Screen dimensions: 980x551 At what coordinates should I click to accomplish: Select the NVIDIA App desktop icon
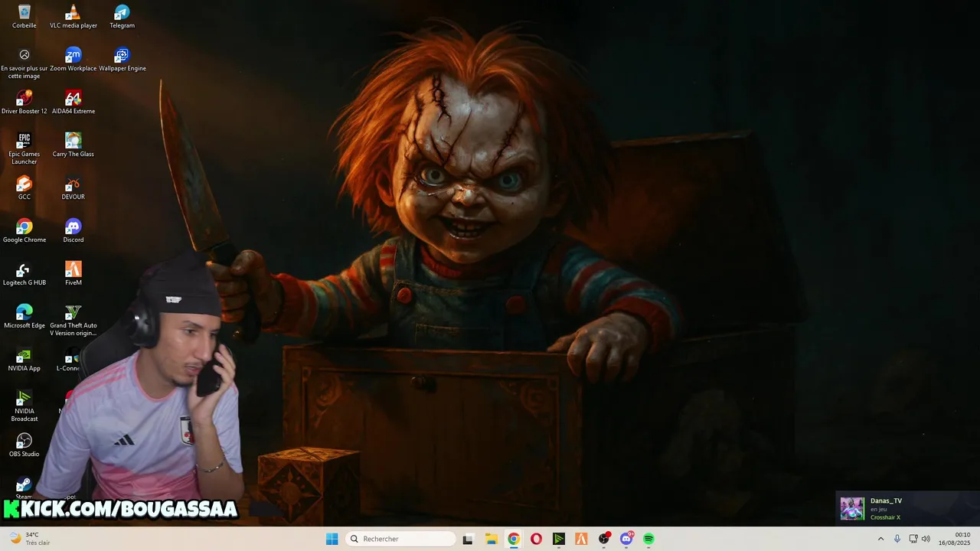(24, 360)
